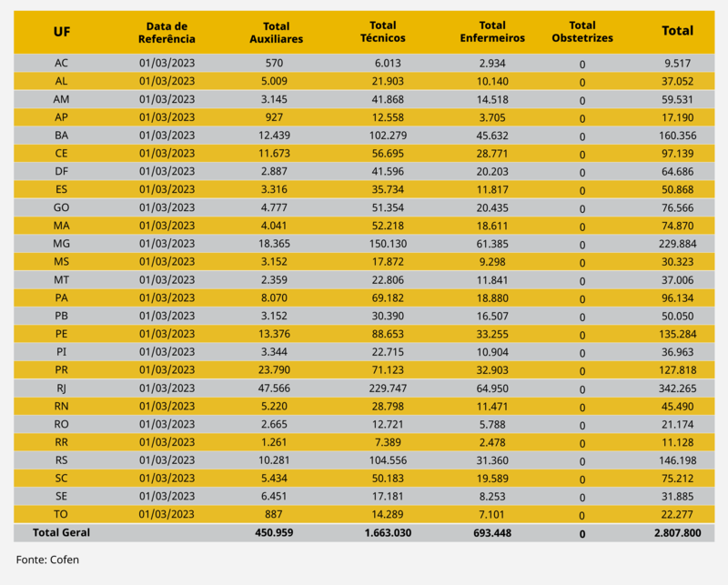Select the PE state cell

(x=61, y=334)
